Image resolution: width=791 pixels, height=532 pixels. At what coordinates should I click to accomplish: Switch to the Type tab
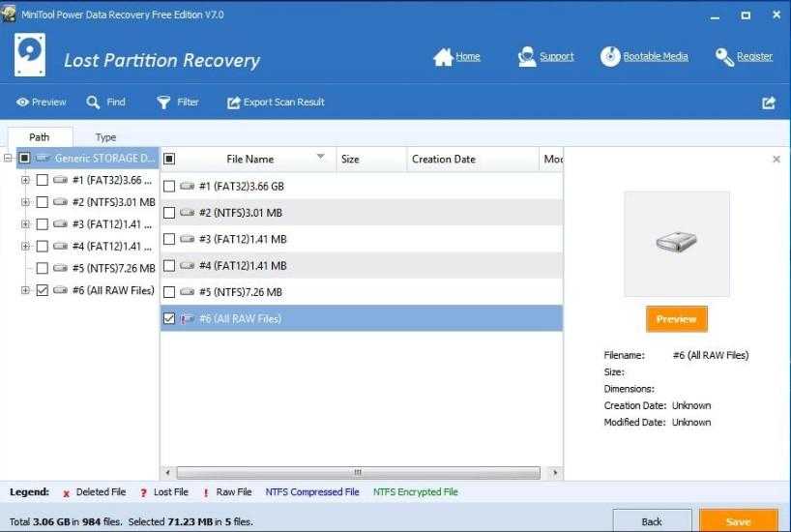tap(105, 137)
